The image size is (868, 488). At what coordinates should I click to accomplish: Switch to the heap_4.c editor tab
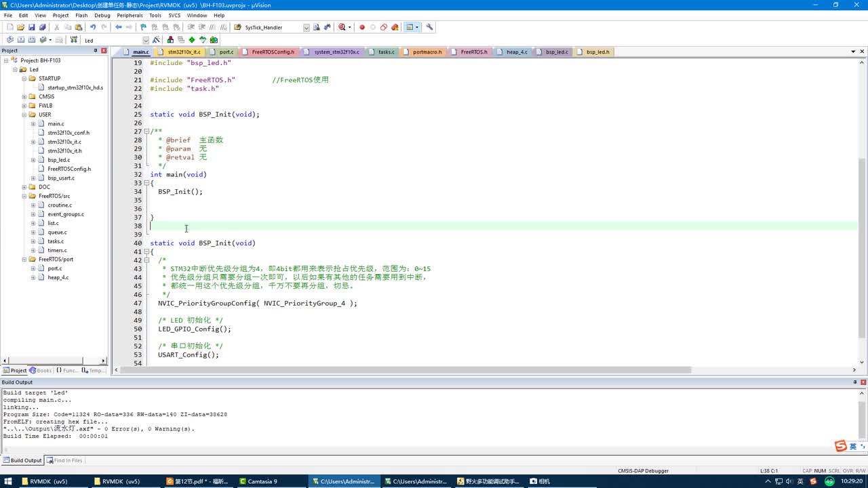(x=512, y=52)
